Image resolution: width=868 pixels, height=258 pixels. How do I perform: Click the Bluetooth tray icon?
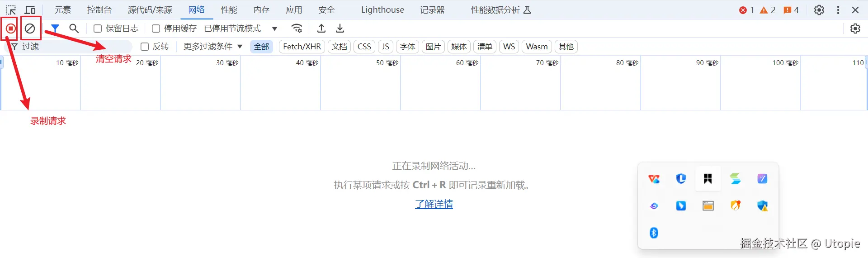pyautogui.click(x=654, y=233)
